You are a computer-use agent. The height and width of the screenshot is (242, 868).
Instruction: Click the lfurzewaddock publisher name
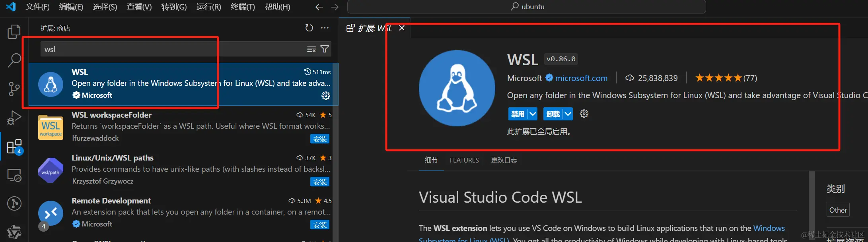click(x=95, y=138)
